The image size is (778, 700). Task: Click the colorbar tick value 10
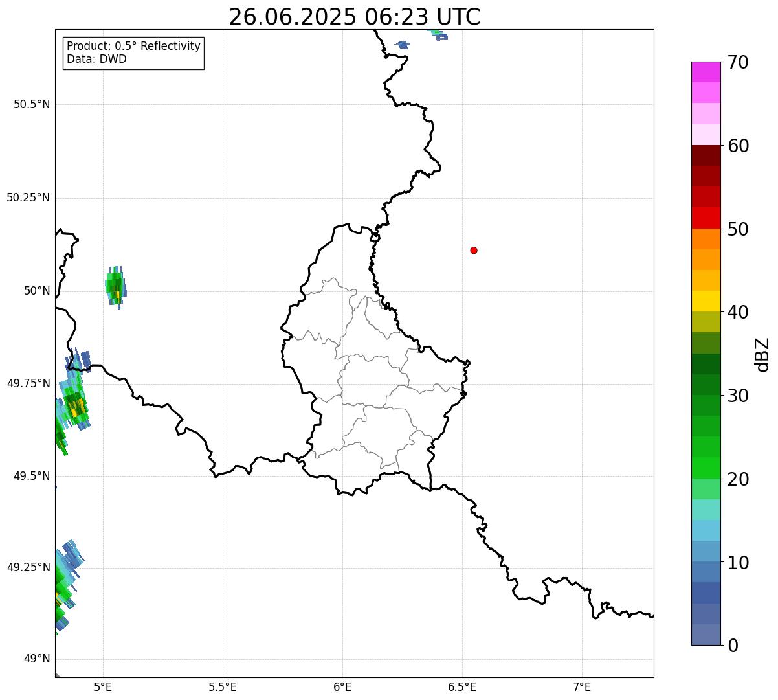pos(738,563)
